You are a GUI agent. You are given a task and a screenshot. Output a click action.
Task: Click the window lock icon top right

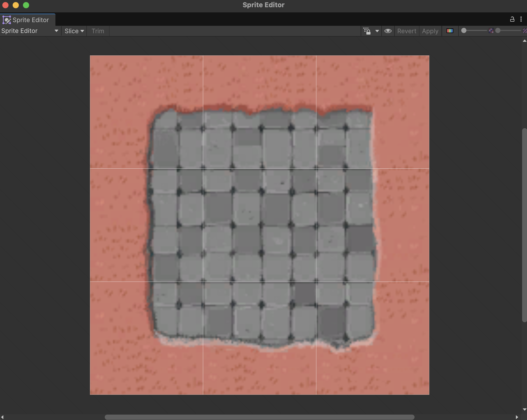512,19
